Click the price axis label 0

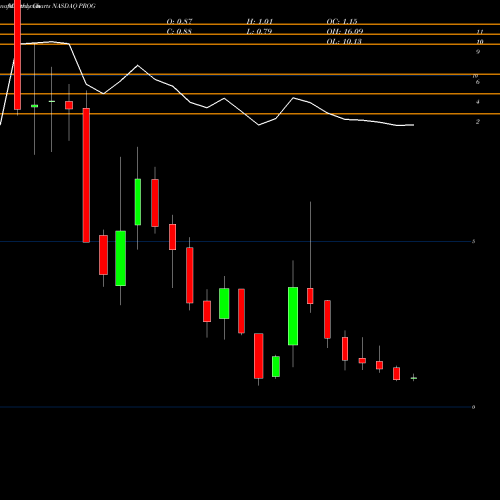point(473,407)
